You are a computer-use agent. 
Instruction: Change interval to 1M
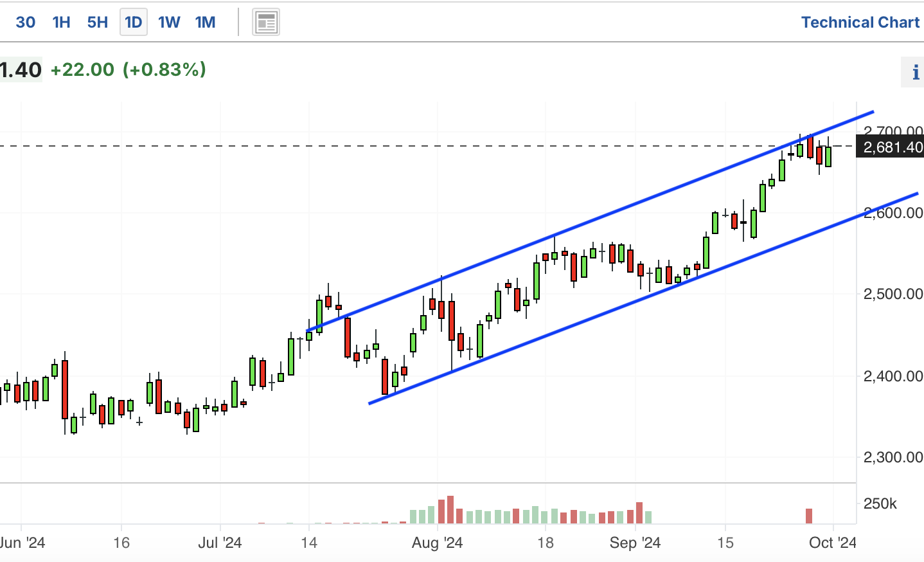pos(205,23)
